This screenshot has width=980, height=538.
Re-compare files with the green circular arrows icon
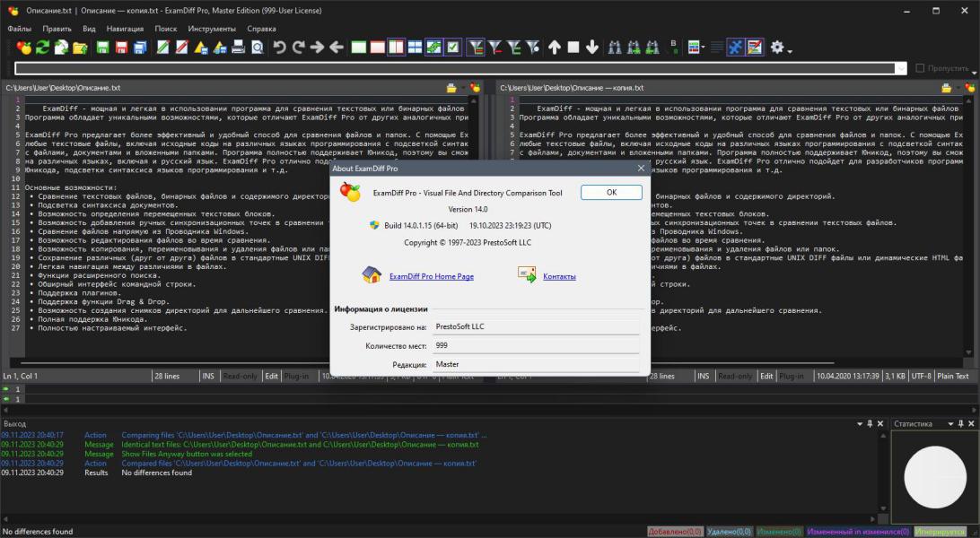42,48
